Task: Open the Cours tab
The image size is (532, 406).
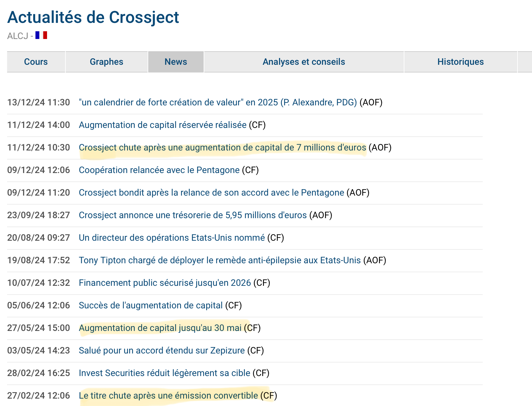Action: point(36,62)
